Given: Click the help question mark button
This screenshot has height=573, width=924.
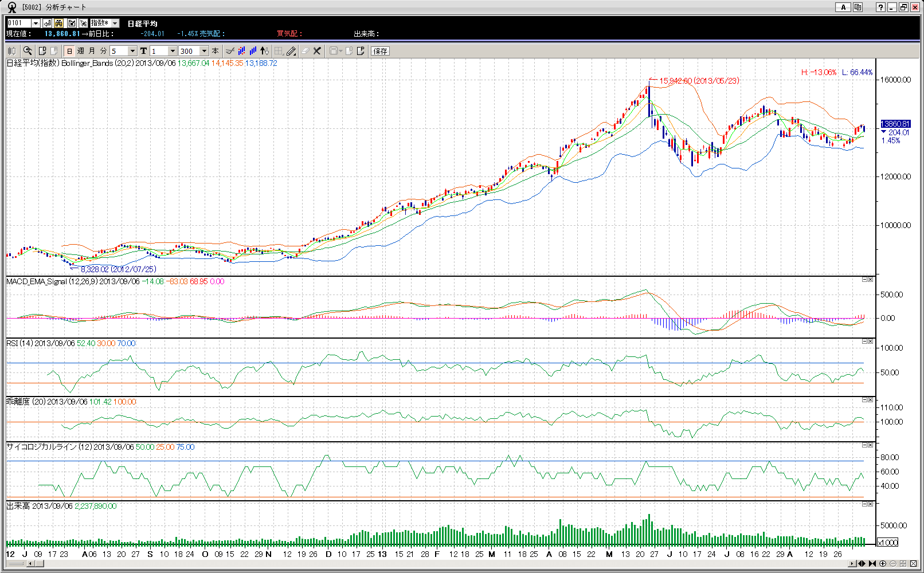Looking at the screenshot, I should click(x=880, y=7).
